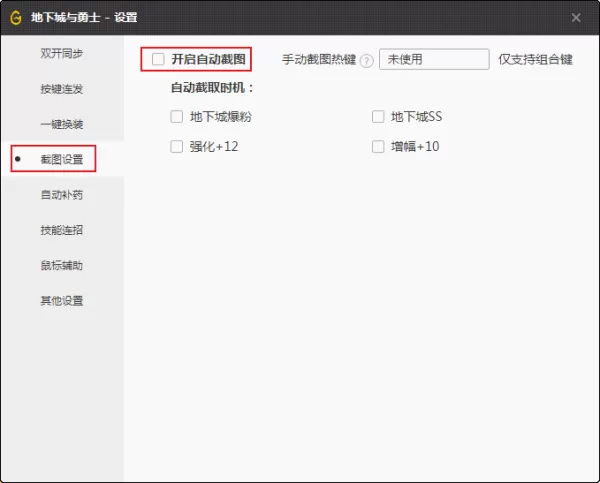Click the 手动截图热键 input field
600x483 pixels.
click(434, 59)
